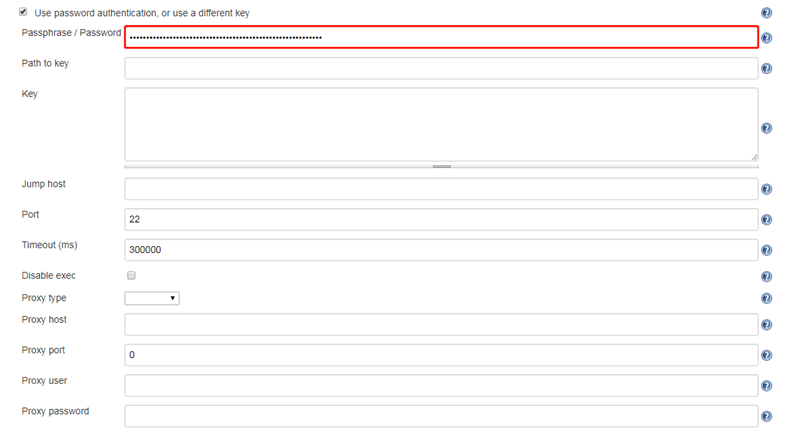Open help icon for Proxy user
Viewport: 789px width, 434px height.
click(766, 386)
